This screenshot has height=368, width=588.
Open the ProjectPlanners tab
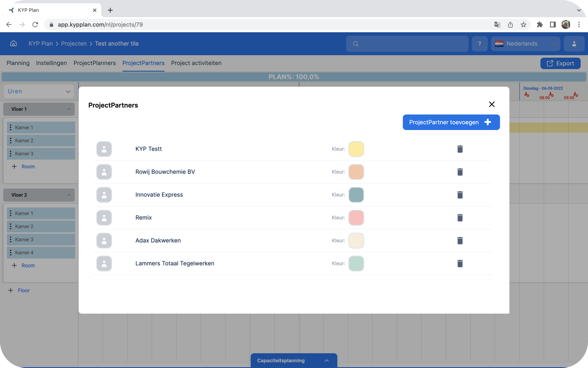click(x=95, y=63)
